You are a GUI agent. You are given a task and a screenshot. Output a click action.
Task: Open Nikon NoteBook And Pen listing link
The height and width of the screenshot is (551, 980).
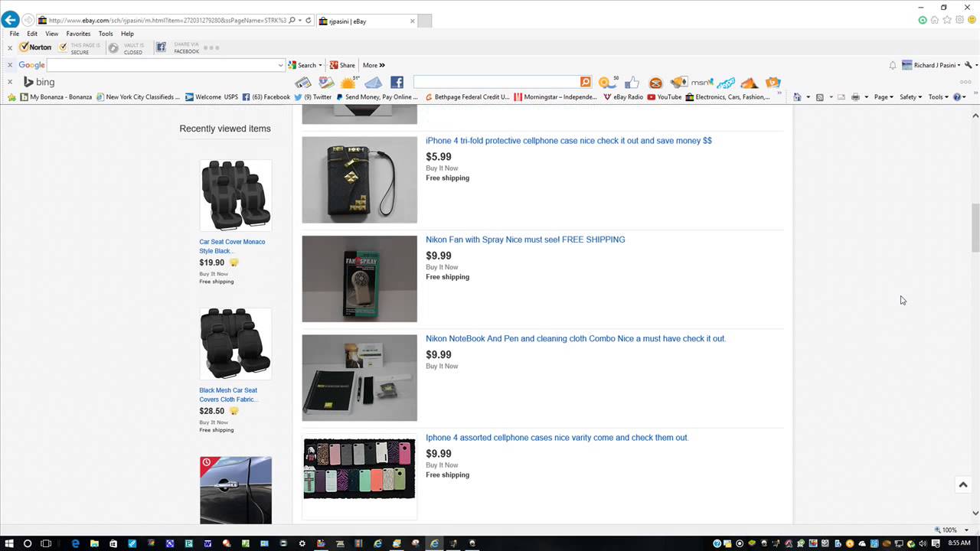point(576,338)
